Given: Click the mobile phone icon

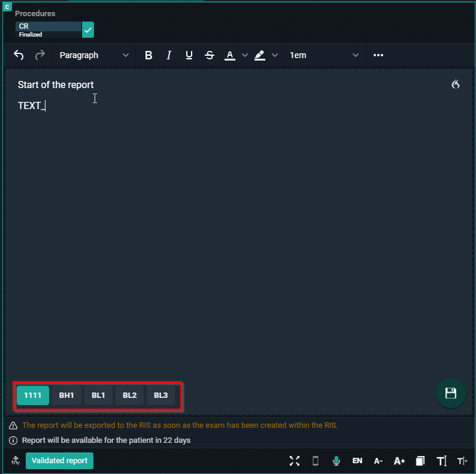Looking at the screenshot, I should [x=316, y=461].
